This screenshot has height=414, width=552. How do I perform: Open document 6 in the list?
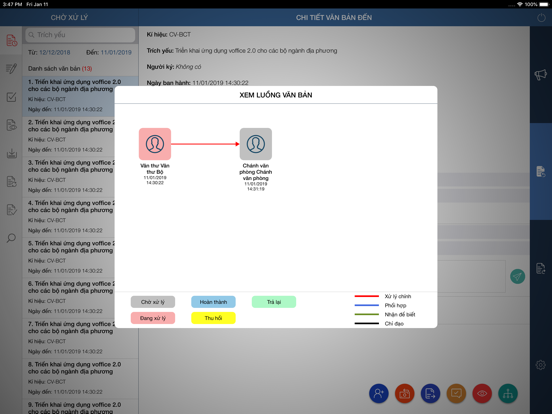[69, 298]
